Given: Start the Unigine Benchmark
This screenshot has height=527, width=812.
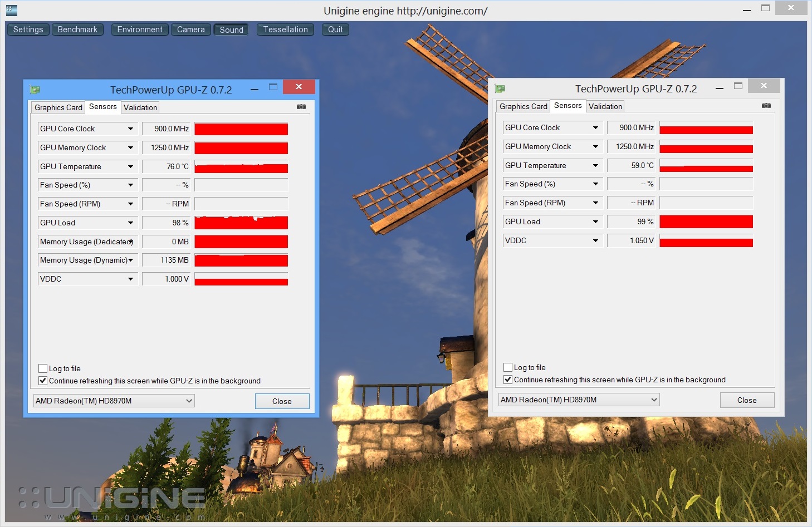Looking at the screenshot, I should click(x=77, y=29).
